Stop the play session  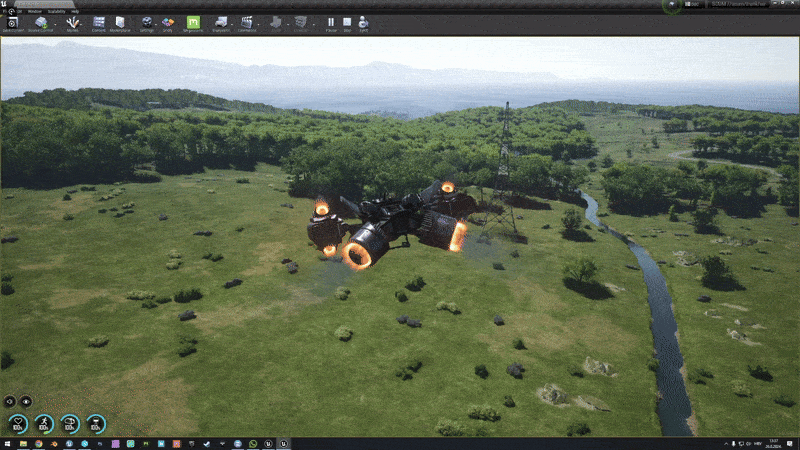tap(347, 22)
